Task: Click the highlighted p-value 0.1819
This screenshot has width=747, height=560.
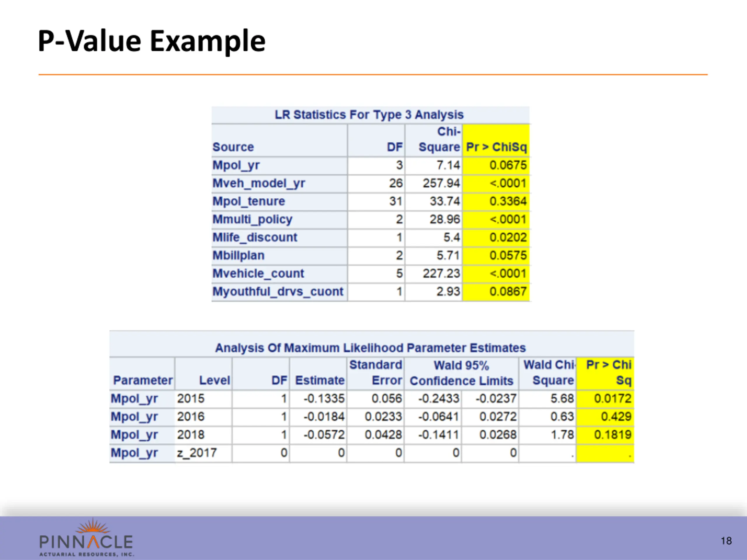Action: (612, 435)
